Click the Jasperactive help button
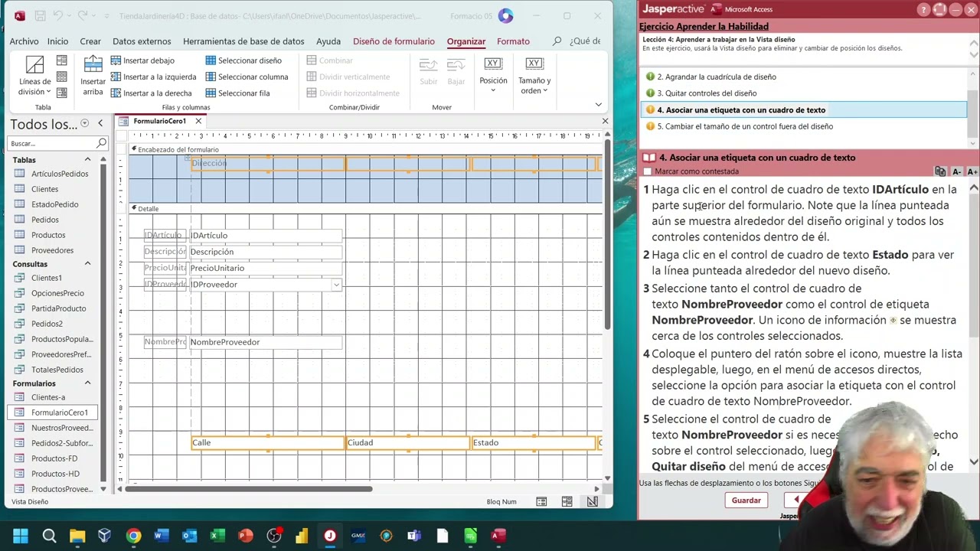The height and width of the screenshot is (551, 980). point(925,9)
